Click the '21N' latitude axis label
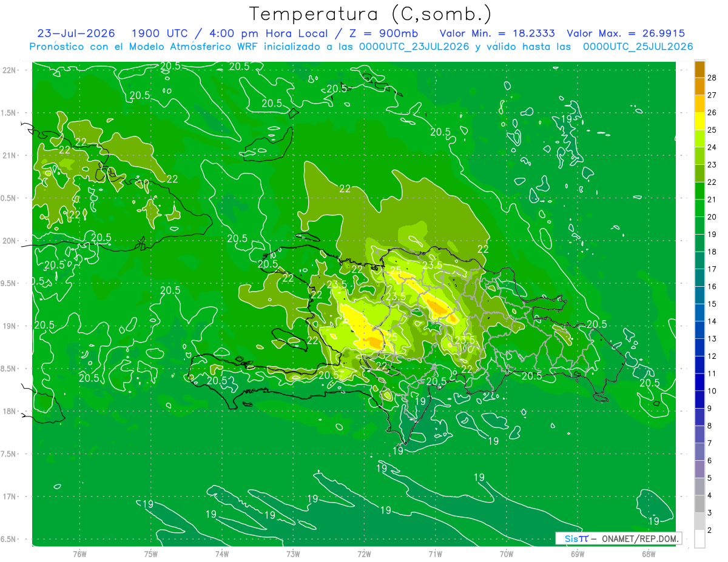Viewport: 728px width, 562px height. (8, 155)
